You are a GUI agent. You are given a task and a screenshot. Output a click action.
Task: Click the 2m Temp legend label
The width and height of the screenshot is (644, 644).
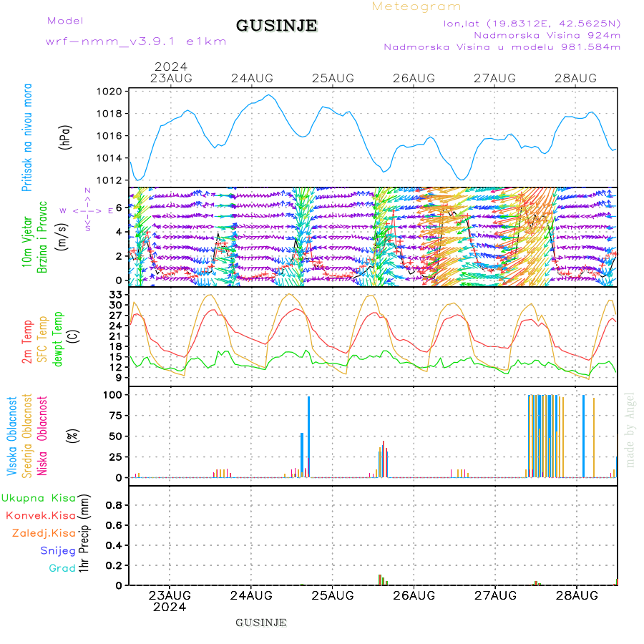click(26, 342)
